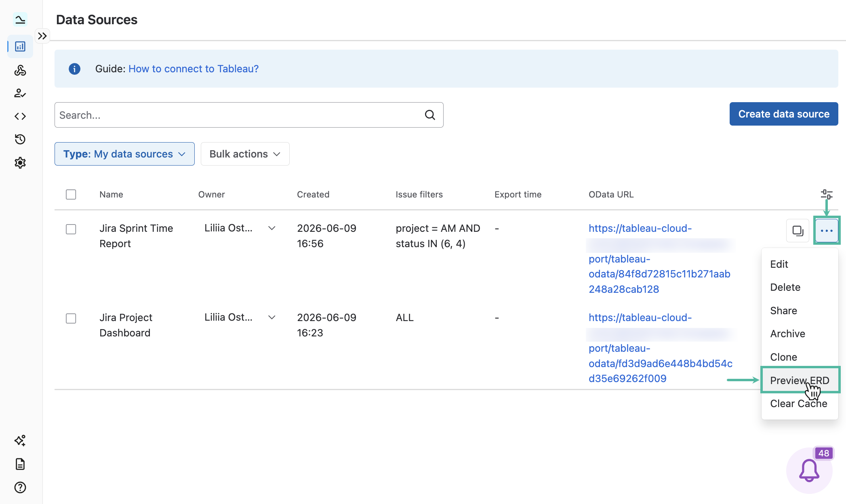Open the Type: My data sources dropdown
The image size is (846, 504).
124,154
